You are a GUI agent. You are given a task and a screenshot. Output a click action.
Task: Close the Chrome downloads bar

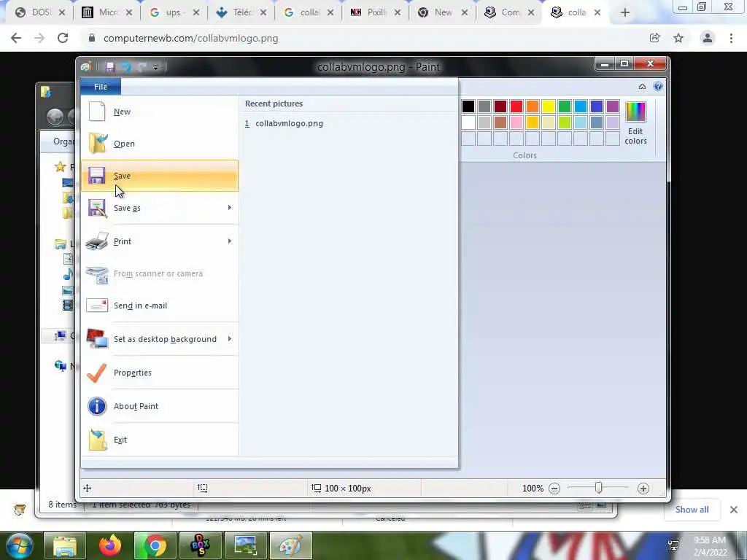[734, 510]
